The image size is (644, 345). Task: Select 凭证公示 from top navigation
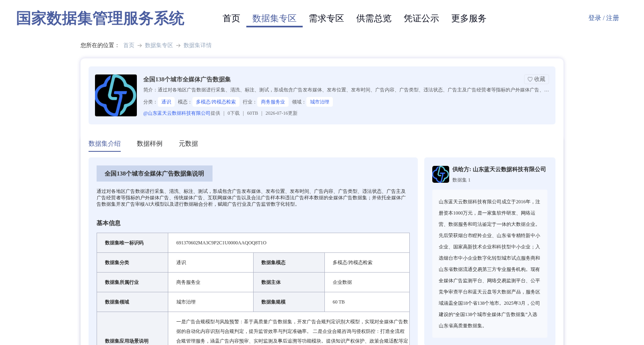[421, 19]
